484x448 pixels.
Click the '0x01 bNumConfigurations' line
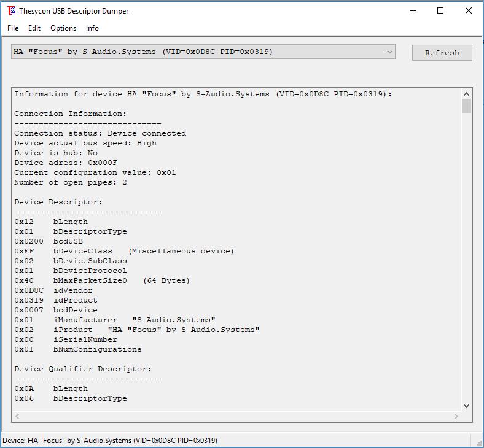click(x=78, y=349)
